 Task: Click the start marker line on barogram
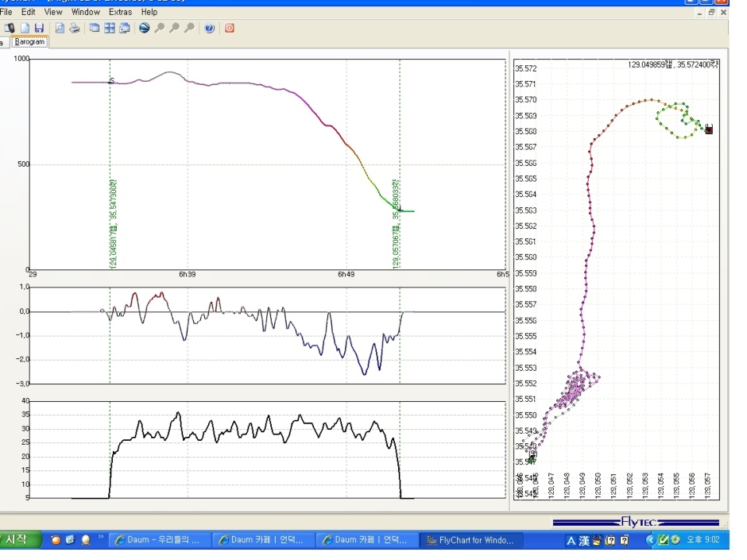(110, 164)
